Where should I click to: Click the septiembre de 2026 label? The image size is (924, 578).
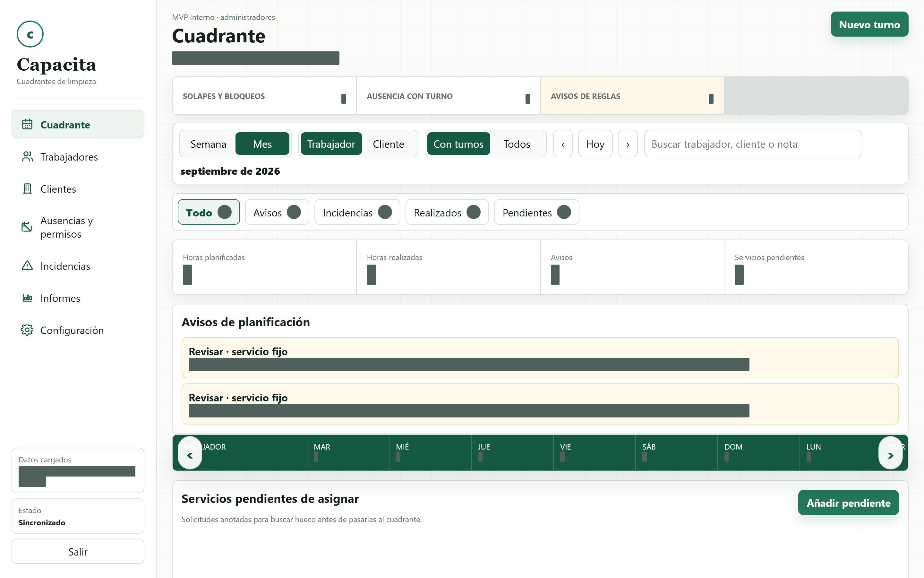[230, 171]
